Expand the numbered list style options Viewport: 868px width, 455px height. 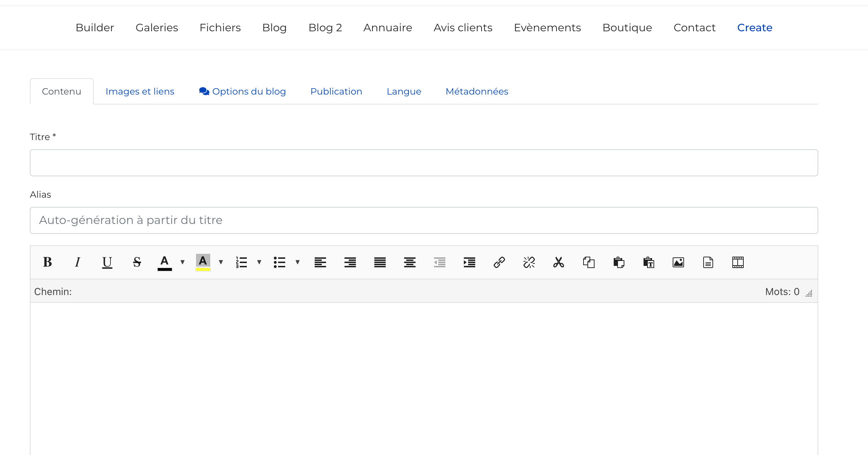click(x=259, y=262)
